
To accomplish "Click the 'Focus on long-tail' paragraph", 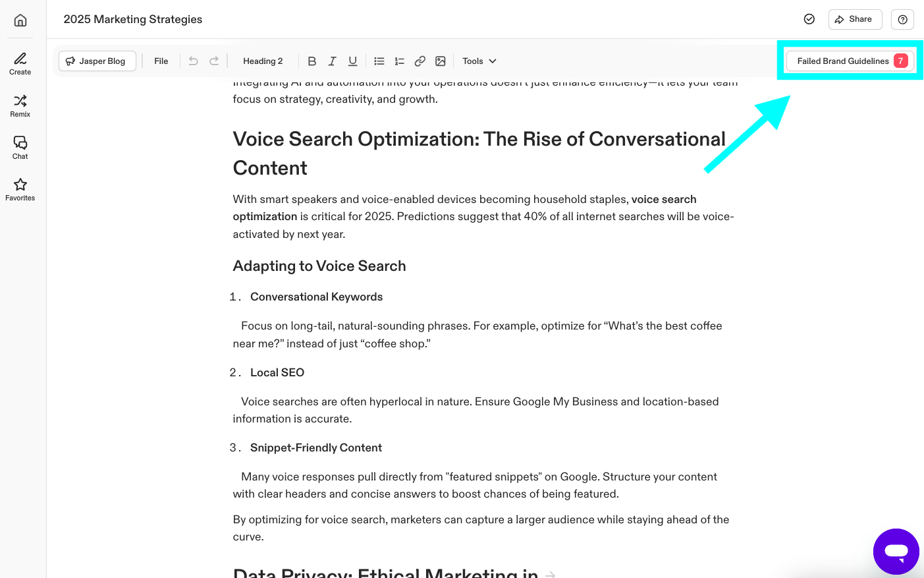I will [x=477, y=334].
